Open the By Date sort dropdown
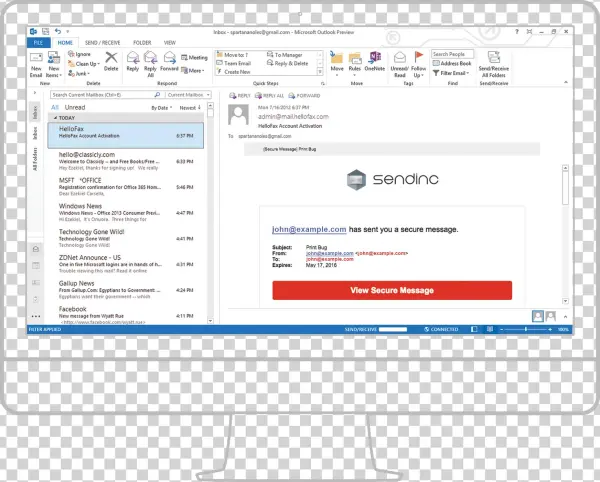The width and height of the screenshot is (600, 482). [161, 108]
